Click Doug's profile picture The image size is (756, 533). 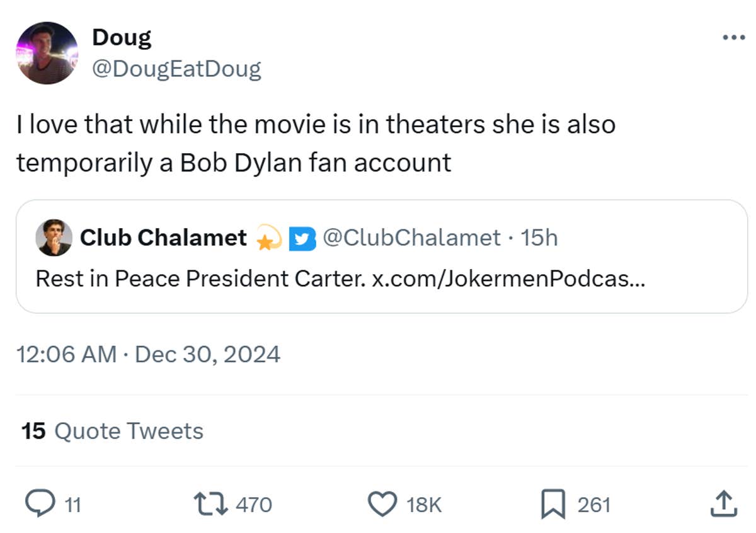point(47,53)
